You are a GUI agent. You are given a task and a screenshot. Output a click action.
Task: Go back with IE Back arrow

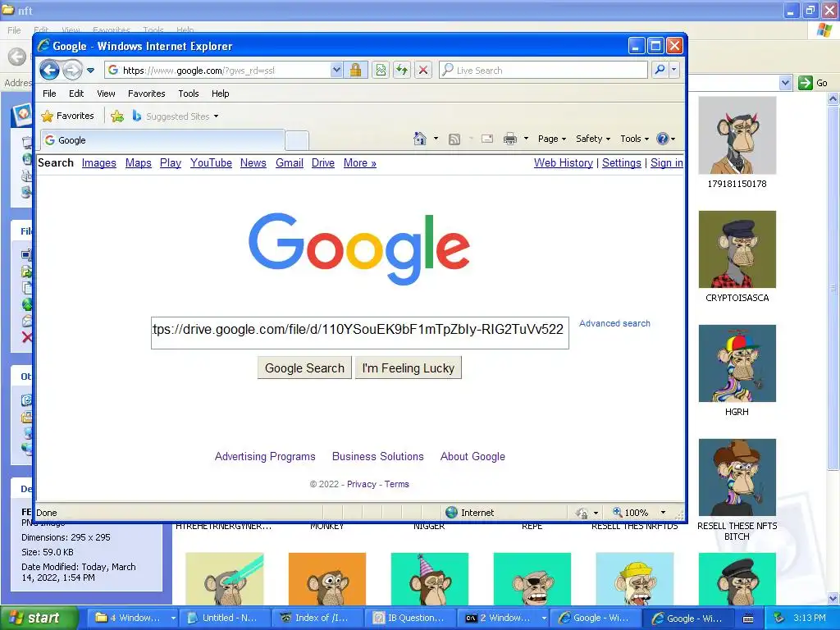[x=50, y=71]
